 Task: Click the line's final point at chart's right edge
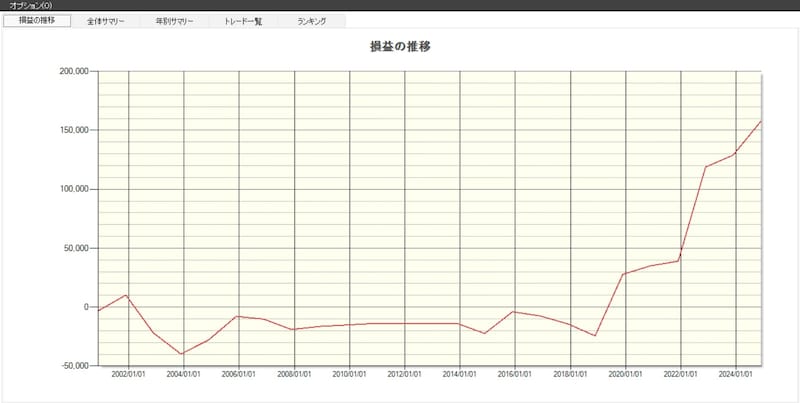point(760,121)
